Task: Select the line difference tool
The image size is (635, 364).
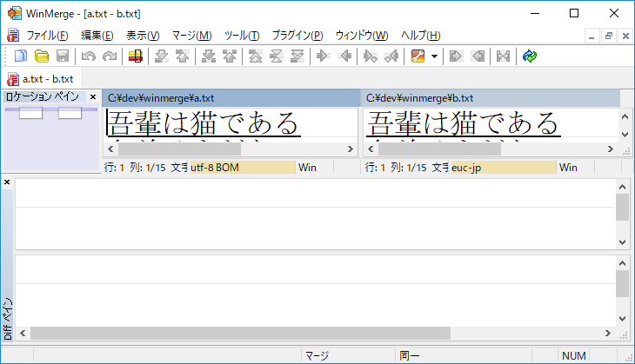Action: coord(135,56)
